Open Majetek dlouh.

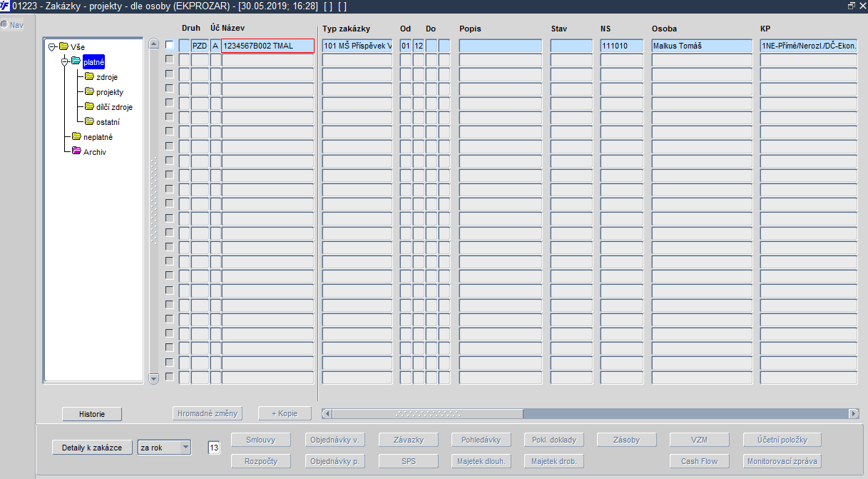click(481, 461)
